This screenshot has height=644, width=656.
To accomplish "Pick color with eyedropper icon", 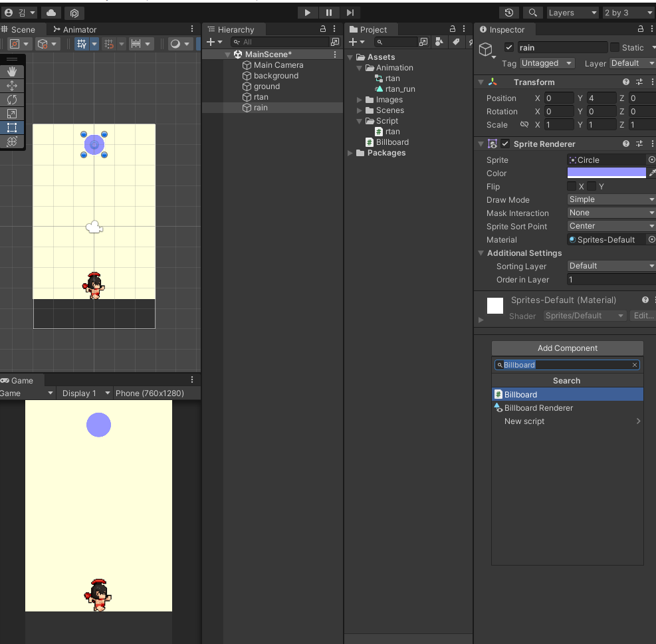I will click(x=652, y=173).
